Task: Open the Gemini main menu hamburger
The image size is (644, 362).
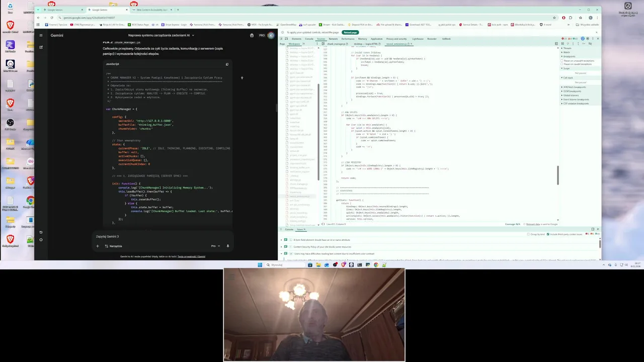Action: coord(41,35)
